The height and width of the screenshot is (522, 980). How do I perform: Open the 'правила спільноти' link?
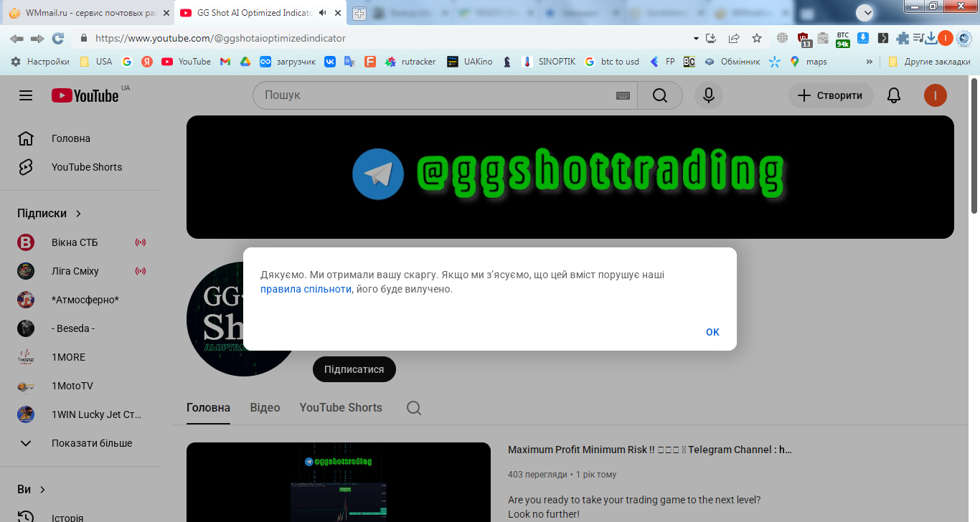pyautogui.click(x=306, y=289)
